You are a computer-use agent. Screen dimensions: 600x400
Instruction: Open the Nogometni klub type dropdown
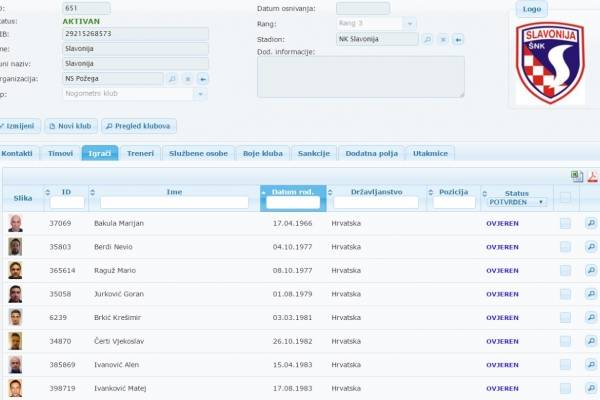[x=201, y=94]
